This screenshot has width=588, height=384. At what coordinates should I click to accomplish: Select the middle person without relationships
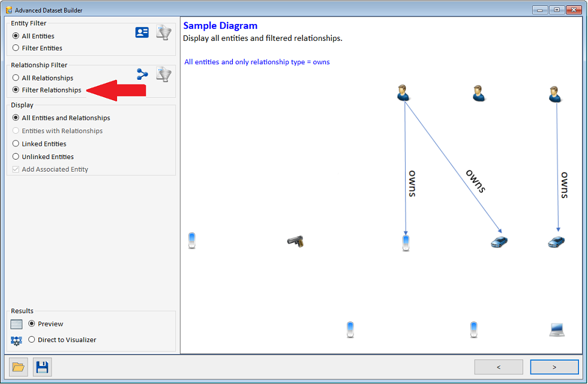(x=478, y=93)
